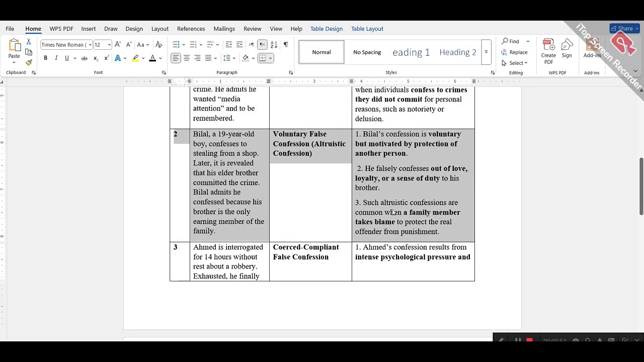Show or hide paragraph marks
The width and height of the screenshot is (644, 362).
tap(286, 45)
